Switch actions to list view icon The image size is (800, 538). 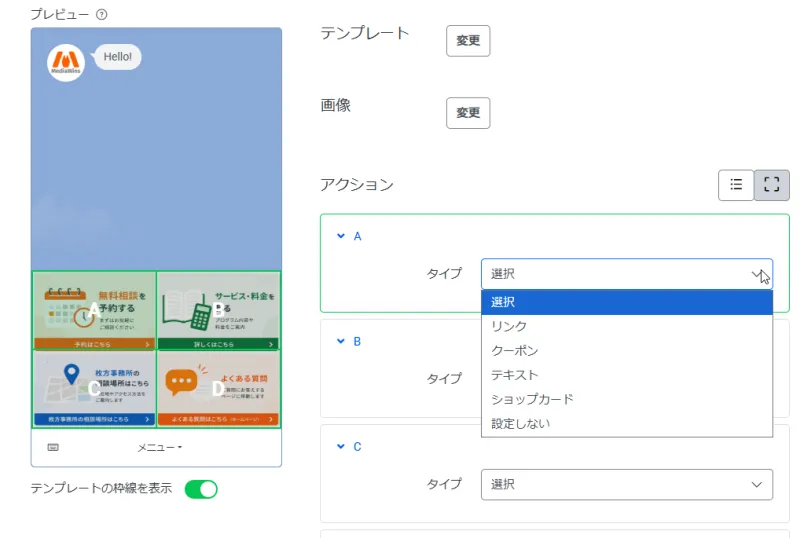pyautogui.click(x=736, y=185)
